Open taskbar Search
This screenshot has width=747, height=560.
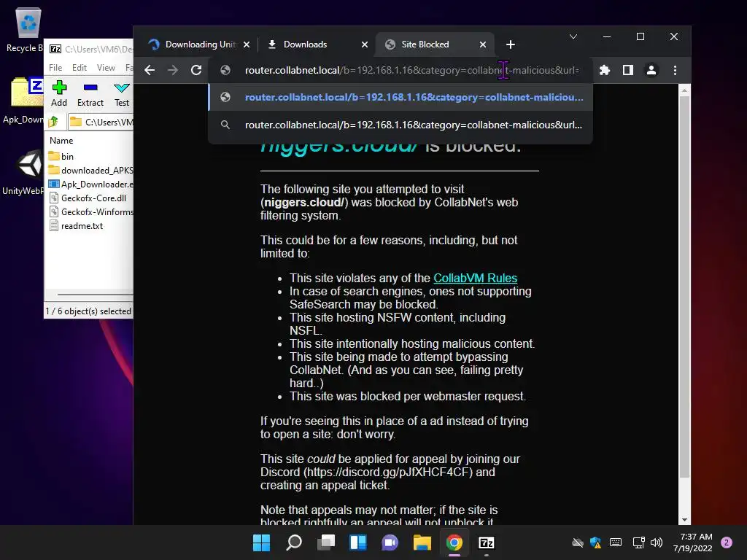click(x=293, y=542)
